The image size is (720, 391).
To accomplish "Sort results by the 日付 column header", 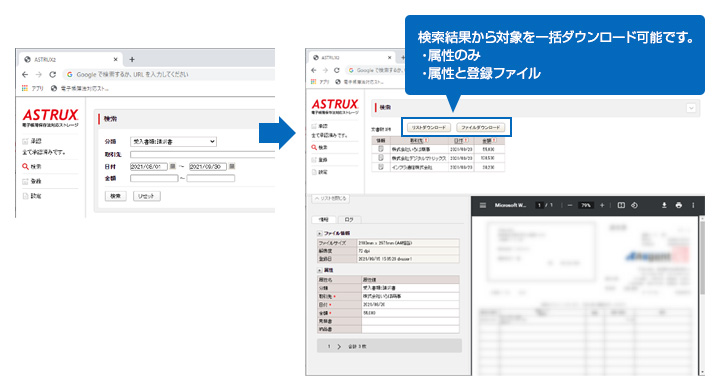I will click(x=461, y=140).
